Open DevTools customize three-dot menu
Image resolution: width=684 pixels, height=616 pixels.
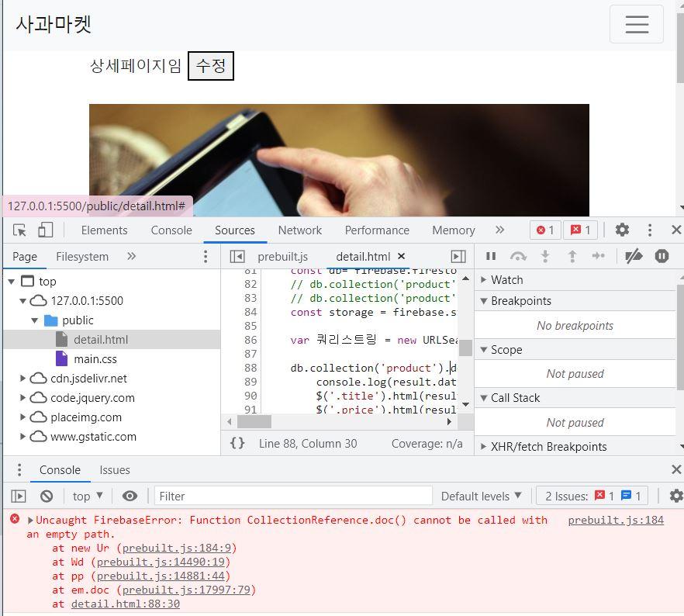(650, 230)
